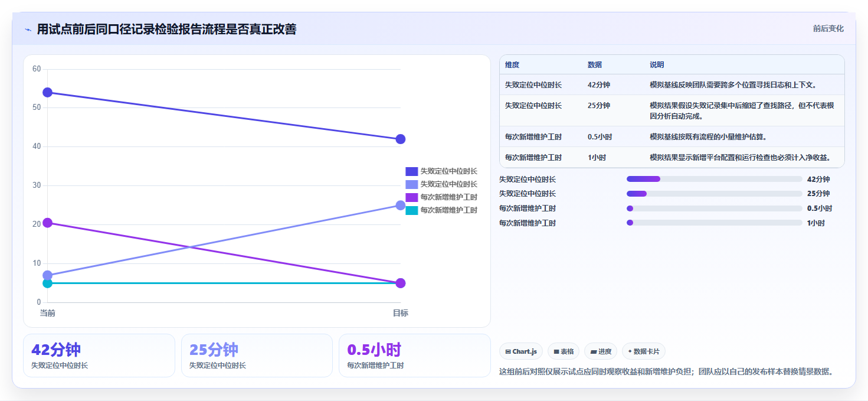868x401 pixels.
Task: Click the progress bar labeled 25分钟
Action: (x=715, y=194)
